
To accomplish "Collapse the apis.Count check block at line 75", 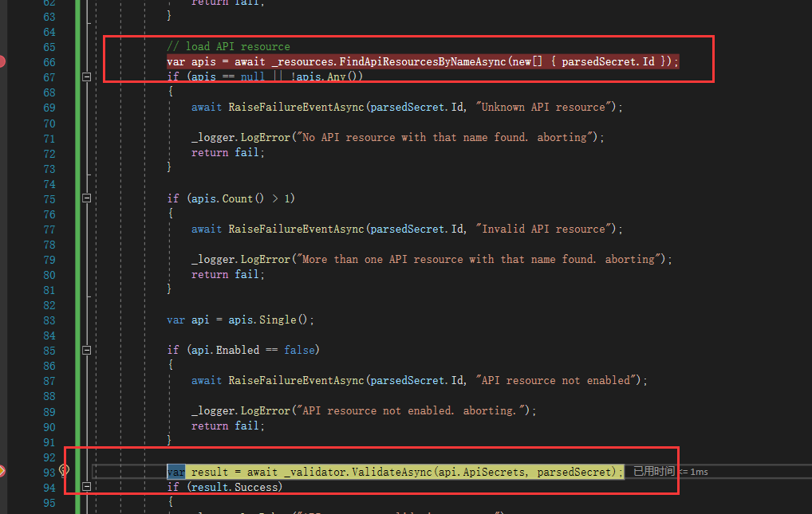I will tap(86, 198).
